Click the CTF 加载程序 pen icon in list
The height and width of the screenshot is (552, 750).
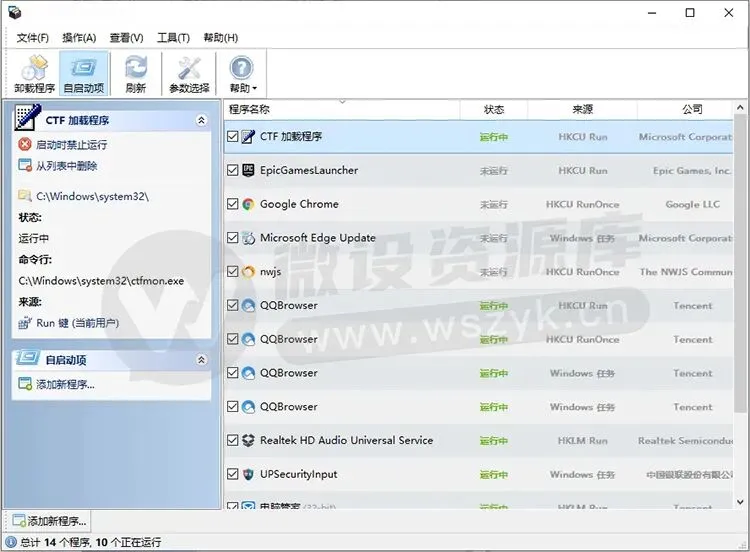point(248,137)
